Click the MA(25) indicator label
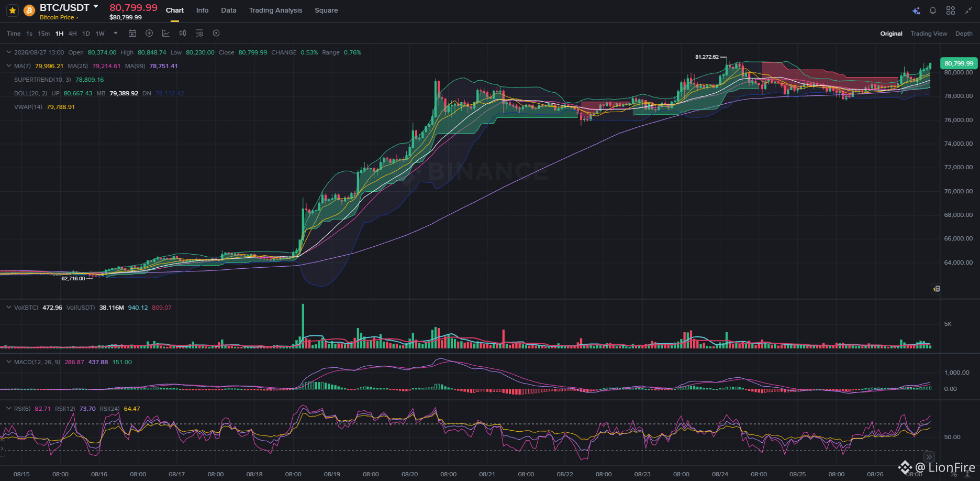The image size is (980, 481). [x=78, y=66]
